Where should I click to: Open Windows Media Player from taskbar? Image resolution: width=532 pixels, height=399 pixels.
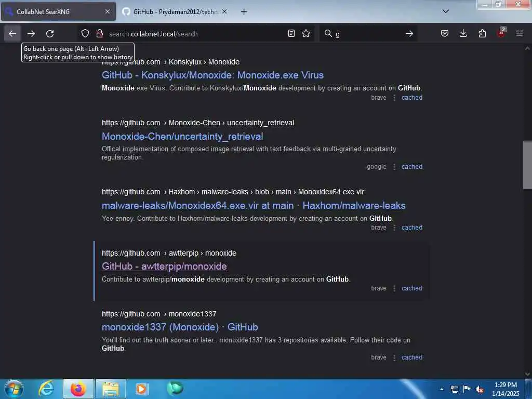pyautogui.click(x=141, y=389)
